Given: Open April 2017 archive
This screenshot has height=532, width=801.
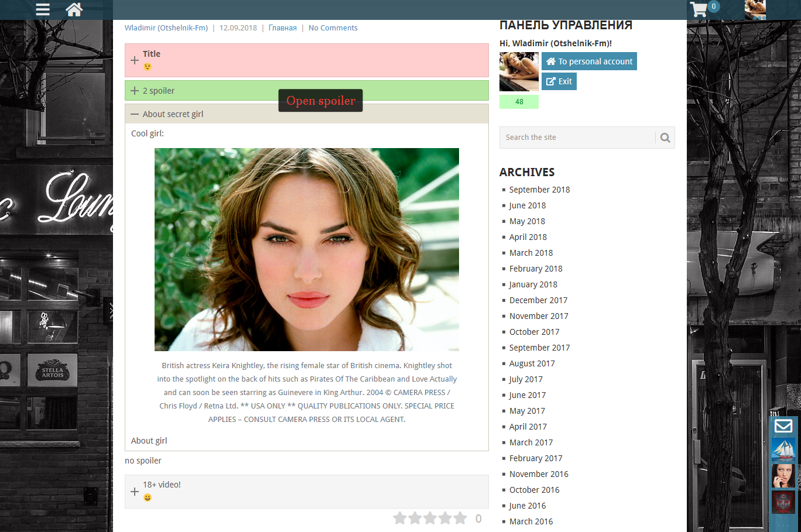Looking at the screenshot, I should 528,427.
